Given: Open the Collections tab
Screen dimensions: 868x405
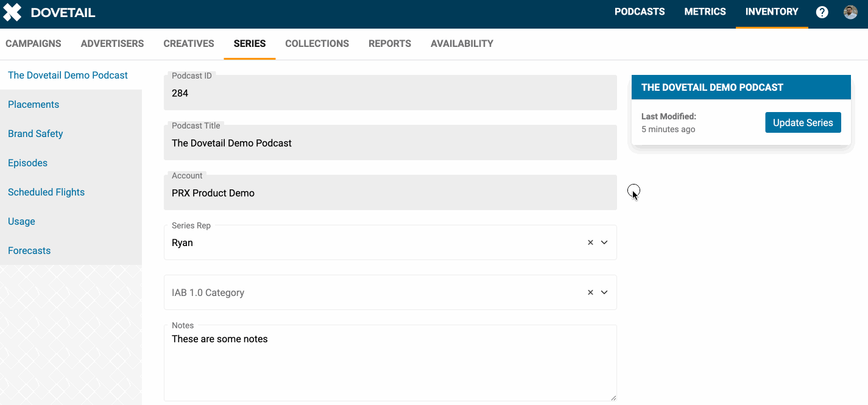Looking at the screenshot, I should (317, 44).
